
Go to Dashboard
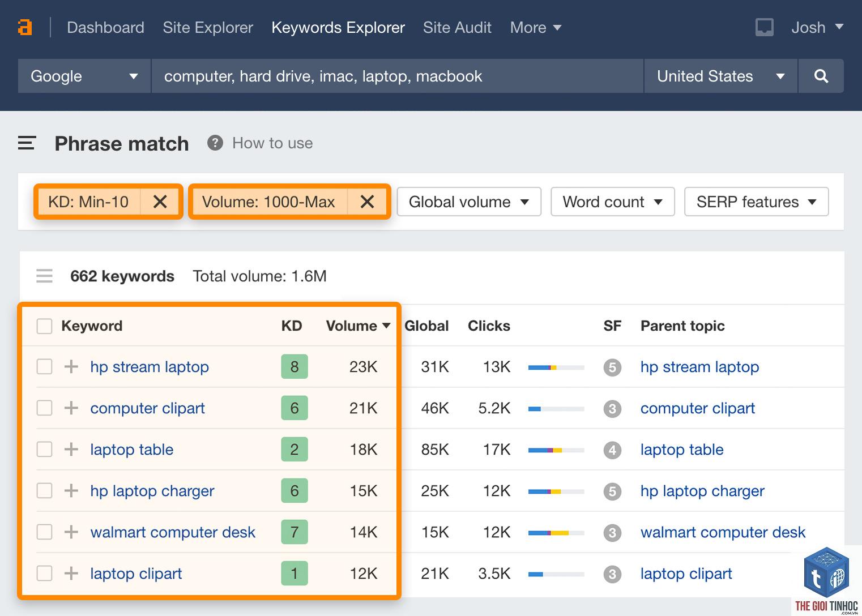tap(105, 27)
